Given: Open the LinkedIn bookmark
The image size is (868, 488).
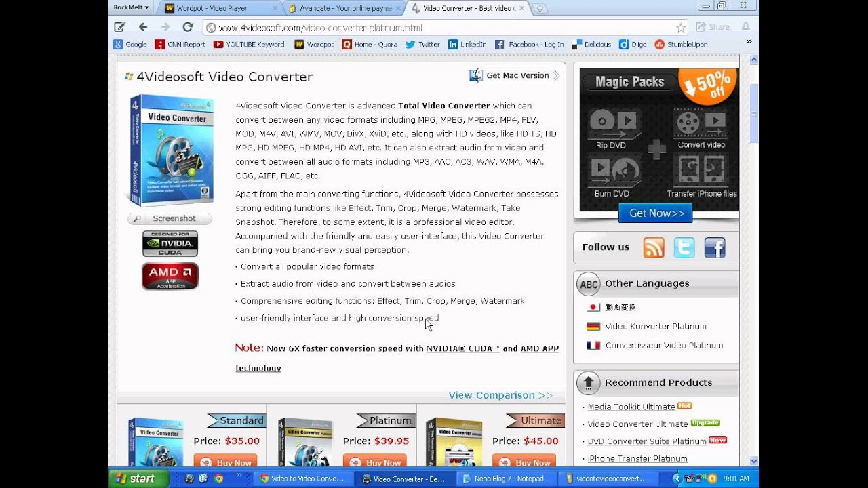Looking at the screenshot, I should [x=467, y=45].
